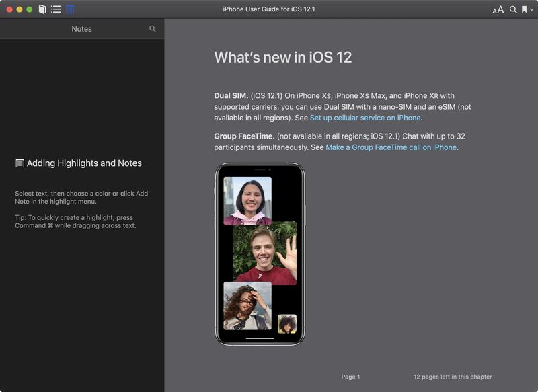Image resolution: width=538 pixels, height=392 pixels.
Task: Click the toolbar search magnifier icon
Action: click(x=513, y=9)
